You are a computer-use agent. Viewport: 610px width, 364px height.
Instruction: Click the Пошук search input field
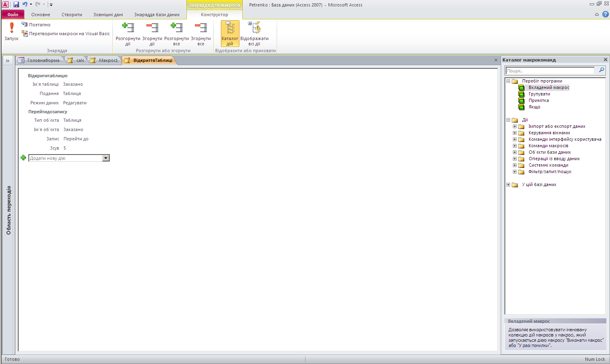(x=550, y=71)
